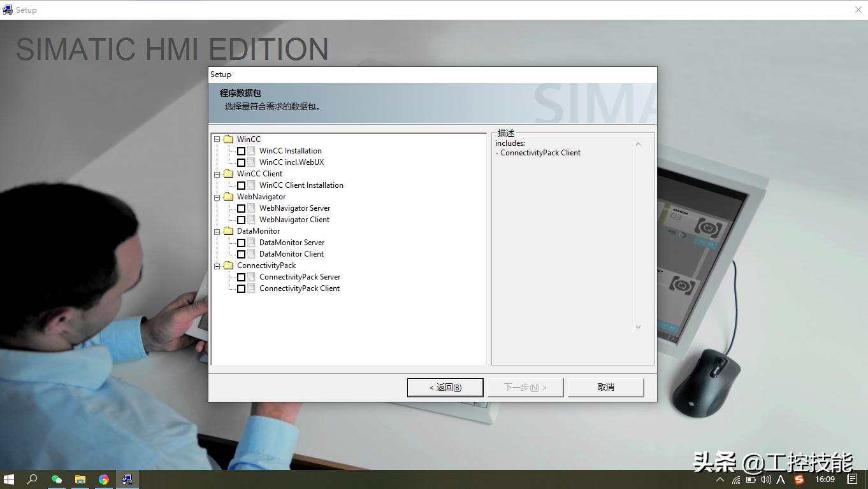Check the DataMonitor Server checkbox

241,242
